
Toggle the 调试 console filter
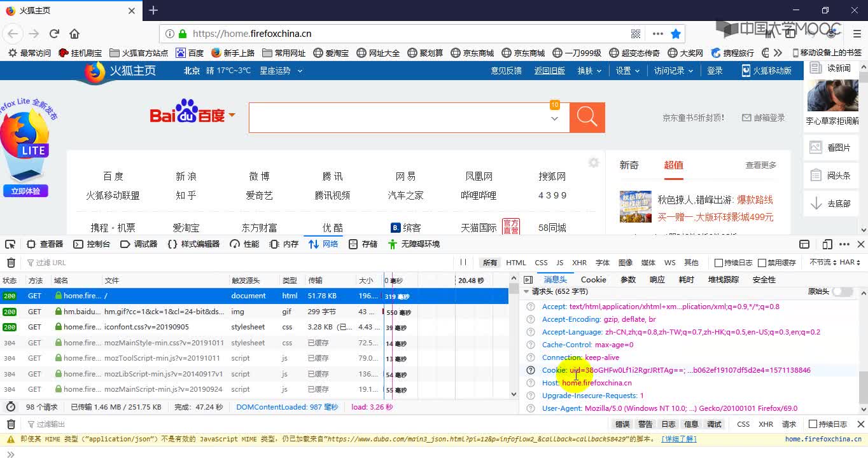coord(714,424)
